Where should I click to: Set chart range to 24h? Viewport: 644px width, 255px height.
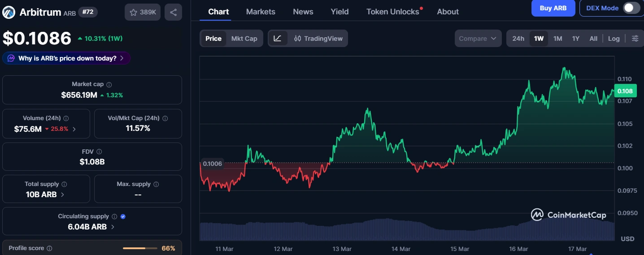tap(518, 39)
